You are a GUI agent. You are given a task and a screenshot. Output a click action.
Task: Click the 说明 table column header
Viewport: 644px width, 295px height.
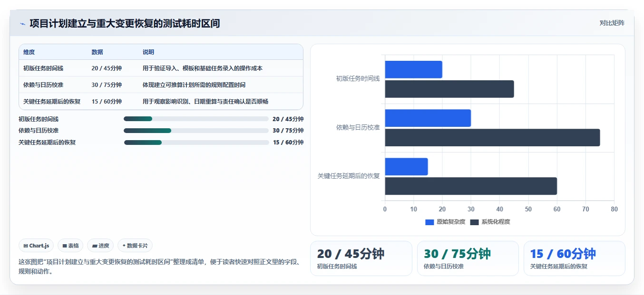click(148, 52)
